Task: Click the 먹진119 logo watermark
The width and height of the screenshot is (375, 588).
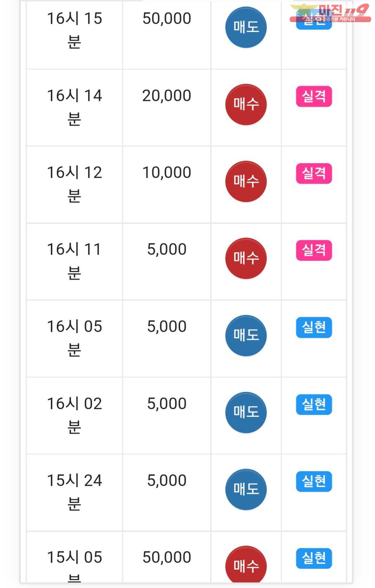Action: (x=330, y=13)
